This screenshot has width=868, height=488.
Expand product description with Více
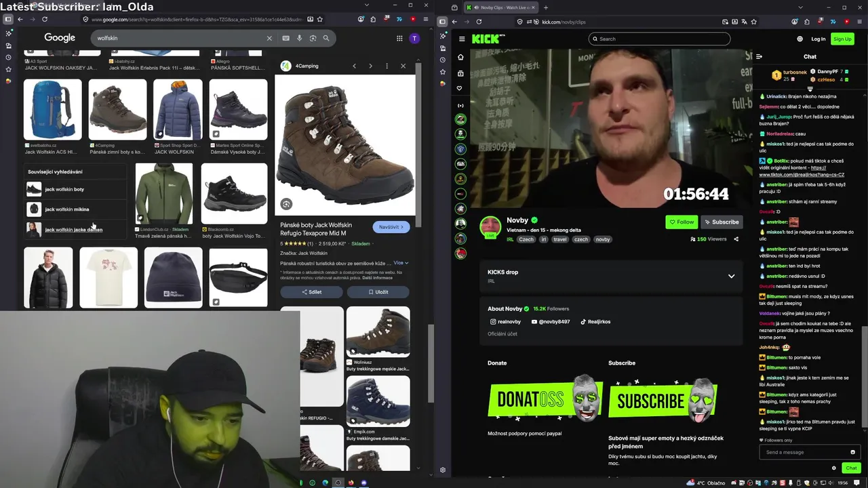(401, 263)
